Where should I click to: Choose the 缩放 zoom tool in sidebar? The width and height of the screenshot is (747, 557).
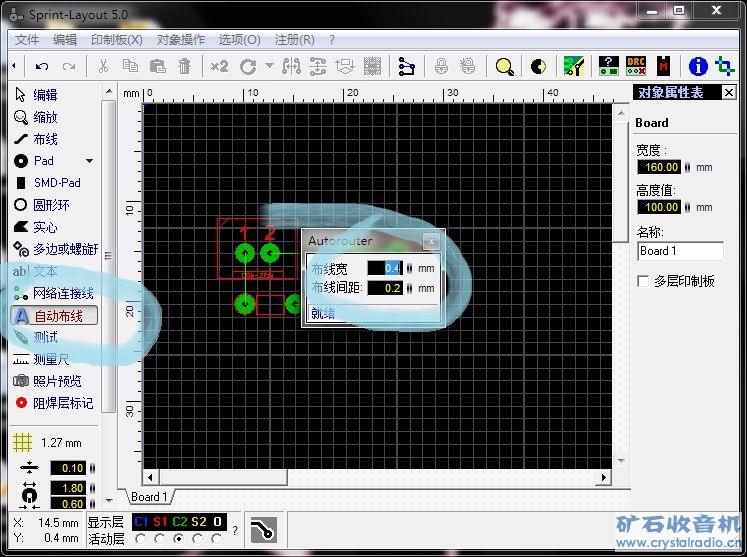[36, 117]
